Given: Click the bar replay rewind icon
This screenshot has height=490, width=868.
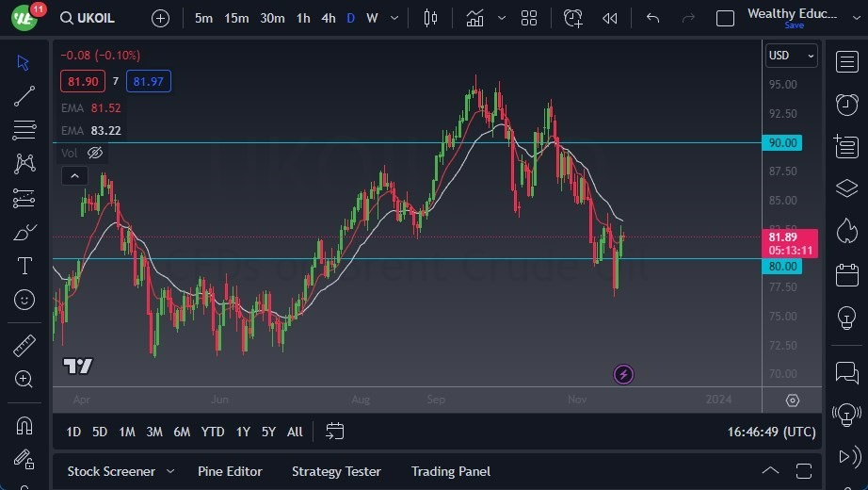Looking at the screenshot, I should (x=610, y=18).
